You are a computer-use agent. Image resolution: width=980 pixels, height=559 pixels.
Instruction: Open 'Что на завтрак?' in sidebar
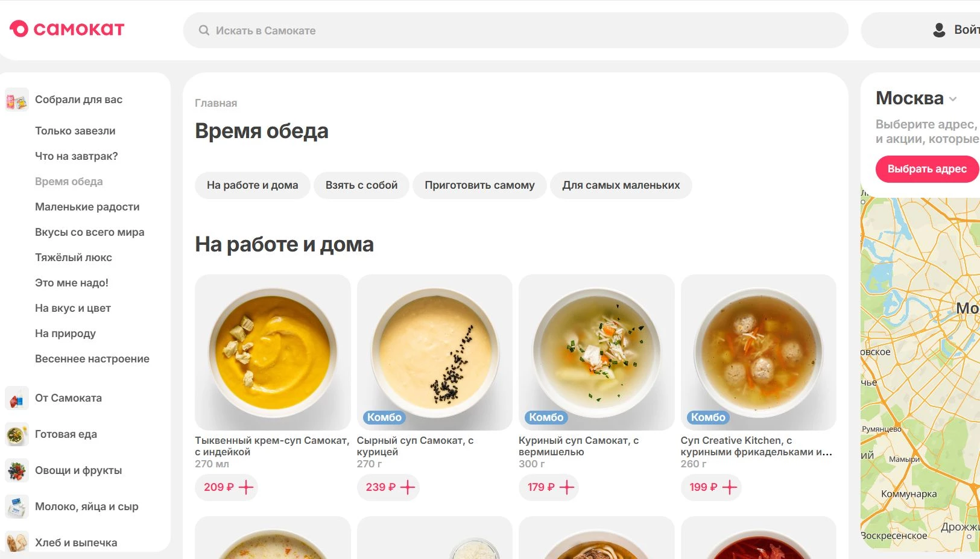[76, 156]
